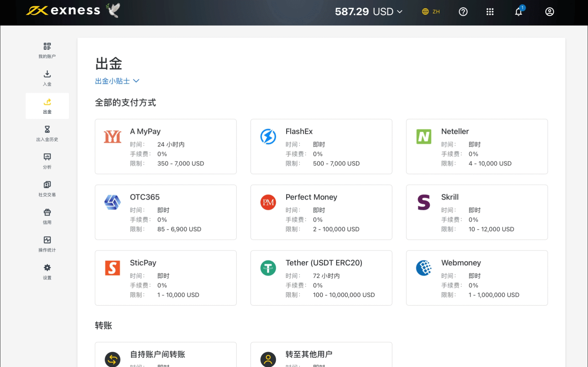Open 设置 settings in sidebar
The image size is (588, 367).
point(47,272)
